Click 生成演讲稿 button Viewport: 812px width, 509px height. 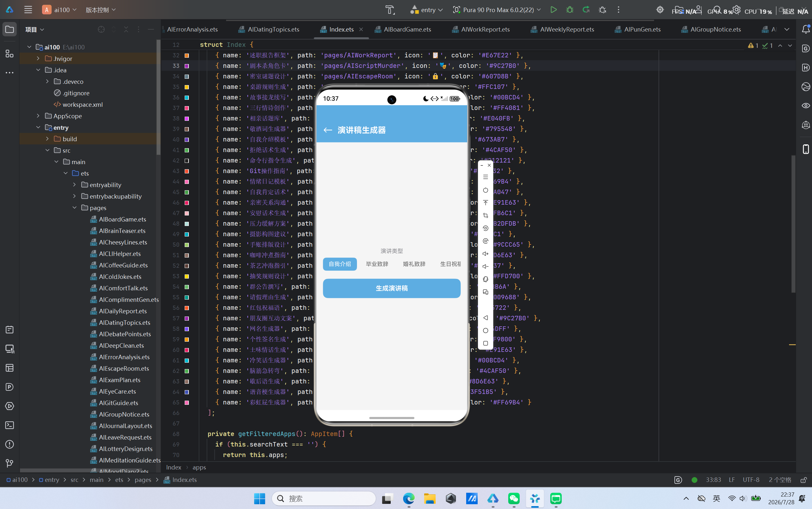coord(391,288)
